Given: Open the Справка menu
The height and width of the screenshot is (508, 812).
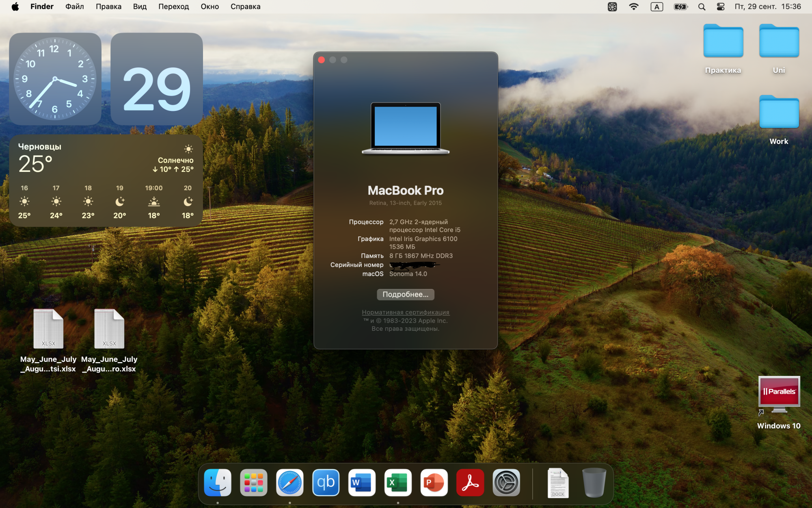Looking at the screenshot, I should pos(245,7).
